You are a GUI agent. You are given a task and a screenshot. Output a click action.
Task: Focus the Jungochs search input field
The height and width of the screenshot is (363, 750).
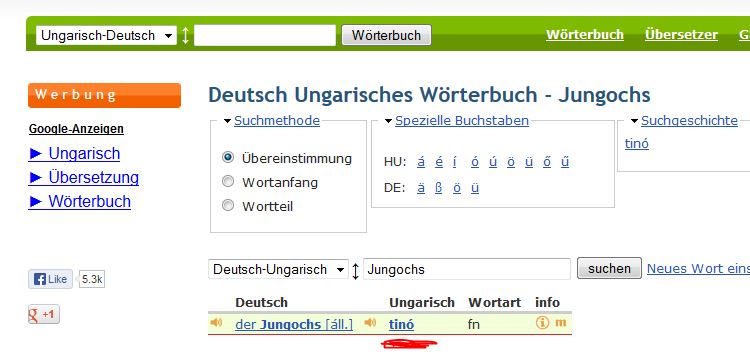(x=467, y=269)
